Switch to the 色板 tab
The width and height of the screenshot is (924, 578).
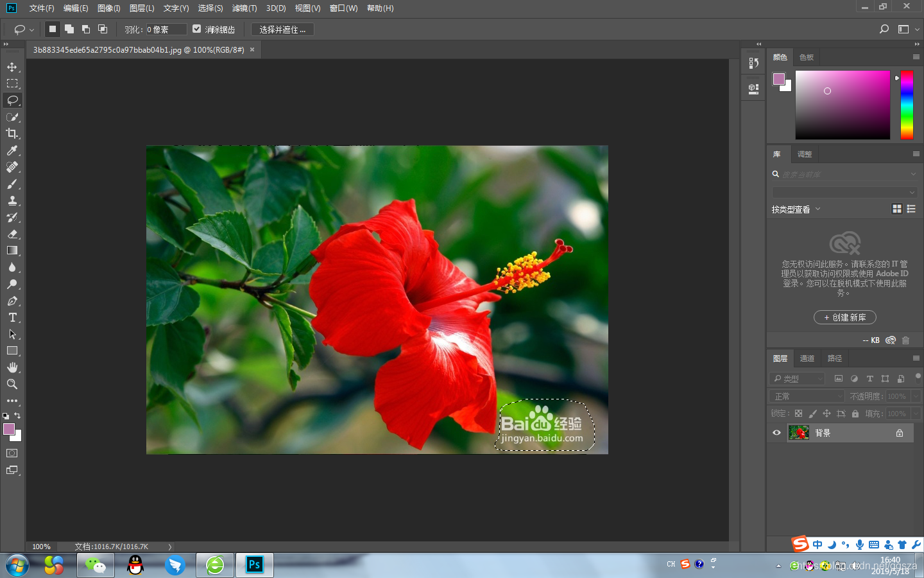point(807,57)
